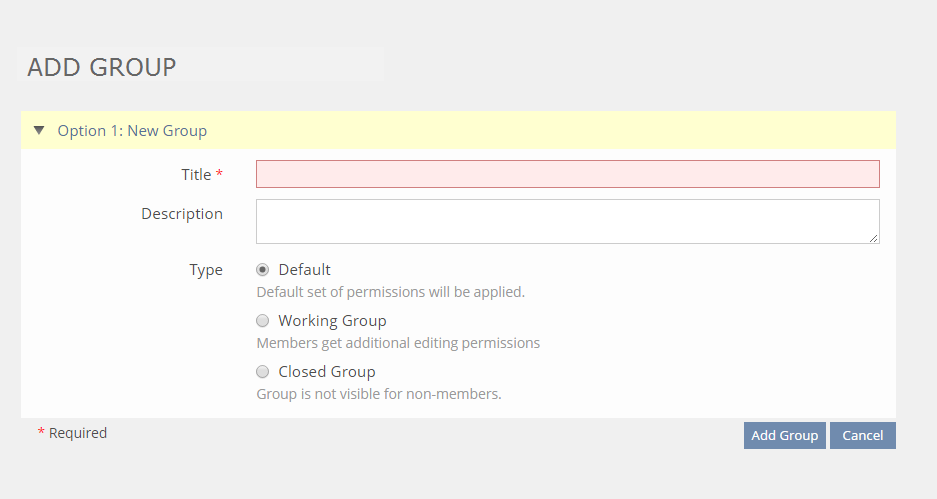This screenshot has width=937, height=499.
Task: Click the "Option 1: New Group" header text
Action: (132, 131)
